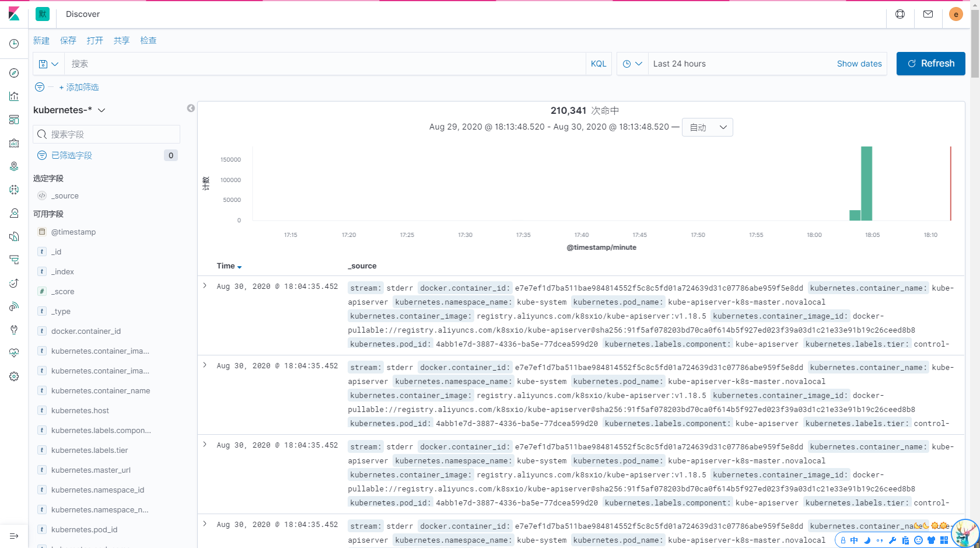This screenshot has height=548, width=980.
Task: Open the Uptime icon in sidebar
Action: tap(14, 283)
